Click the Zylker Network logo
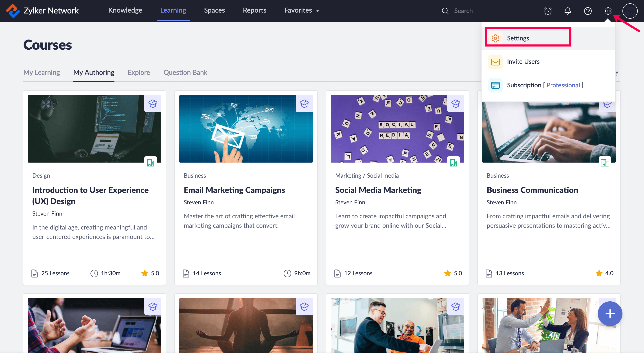Screen dimensions: 644x353 (x=13, y=11)
